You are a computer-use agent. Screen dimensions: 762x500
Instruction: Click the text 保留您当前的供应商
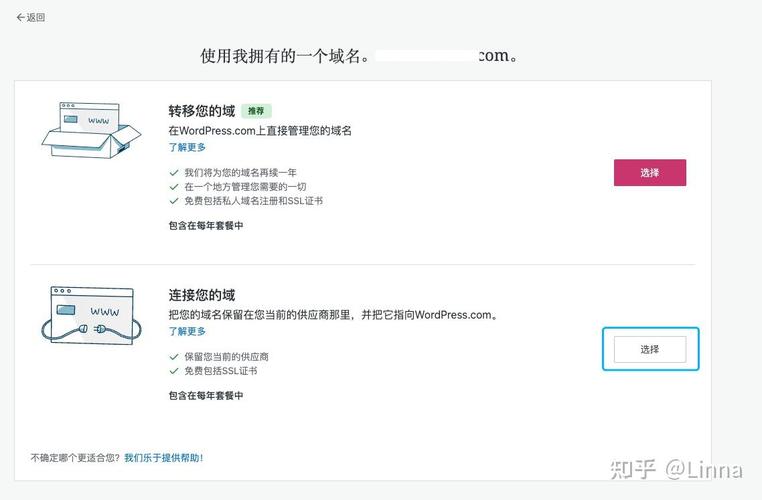[x=226, y=357]
